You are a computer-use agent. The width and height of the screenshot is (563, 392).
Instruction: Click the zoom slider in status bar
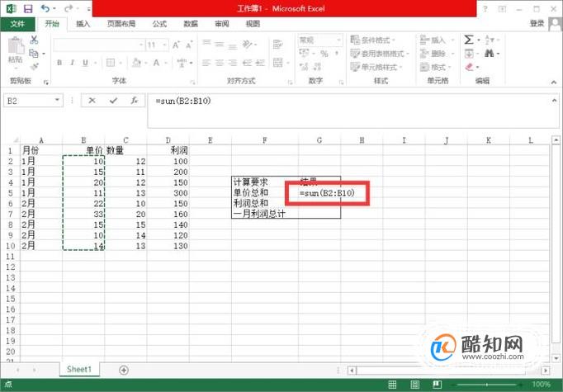pos(486,385)
